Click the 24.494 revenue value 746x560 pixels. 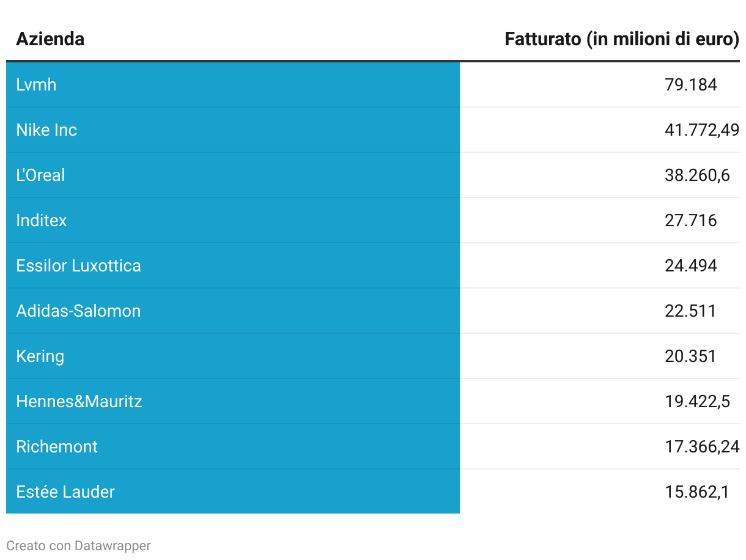click(690, 265)
